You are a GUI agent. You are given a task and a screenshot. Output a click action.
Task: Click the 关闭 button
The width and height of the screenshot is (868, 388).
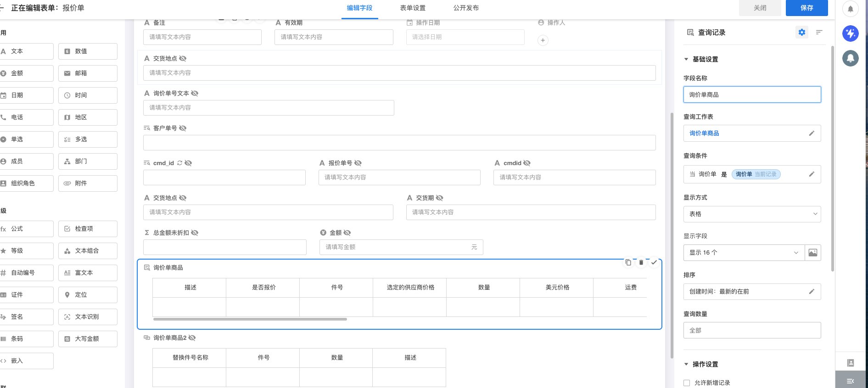pyautogui.click(x=760, y=8)
